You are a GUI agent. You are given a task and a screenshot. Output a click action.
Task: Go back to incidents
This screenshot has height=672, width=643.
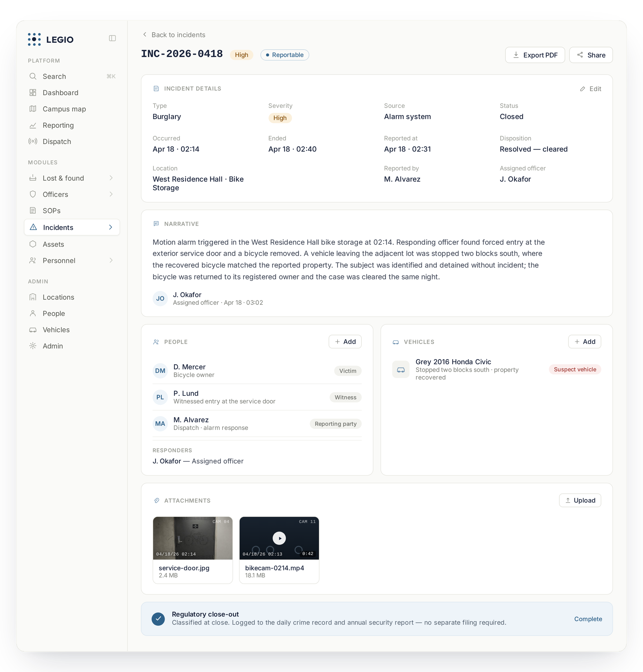pyautogui.click(x=174, y=35)
